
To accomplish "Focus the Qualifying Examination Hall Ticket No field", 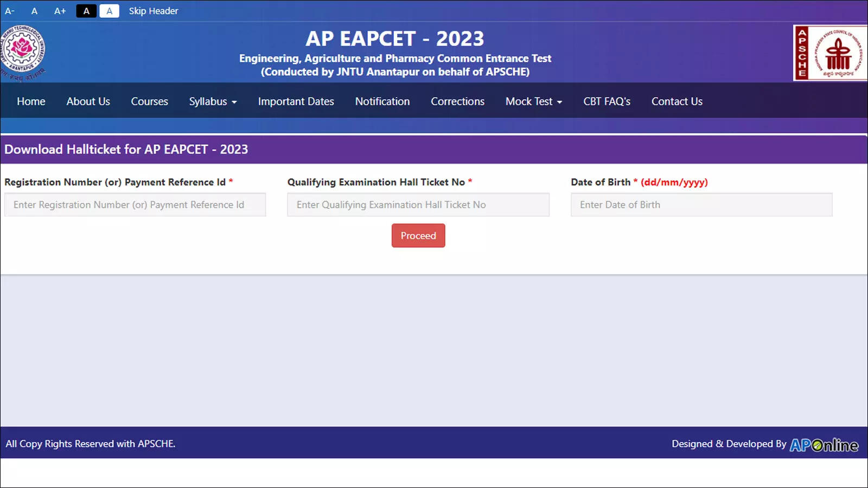I will (418, 204).
